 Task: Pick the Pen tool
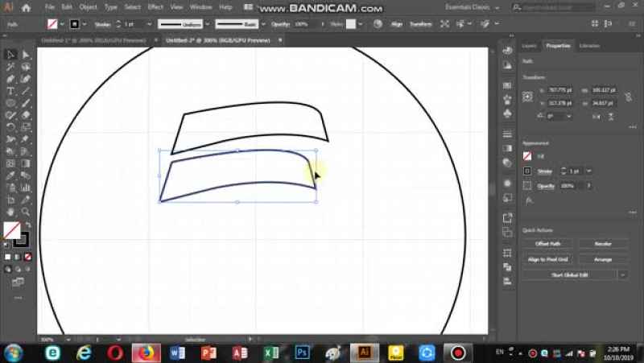[10, 79]
